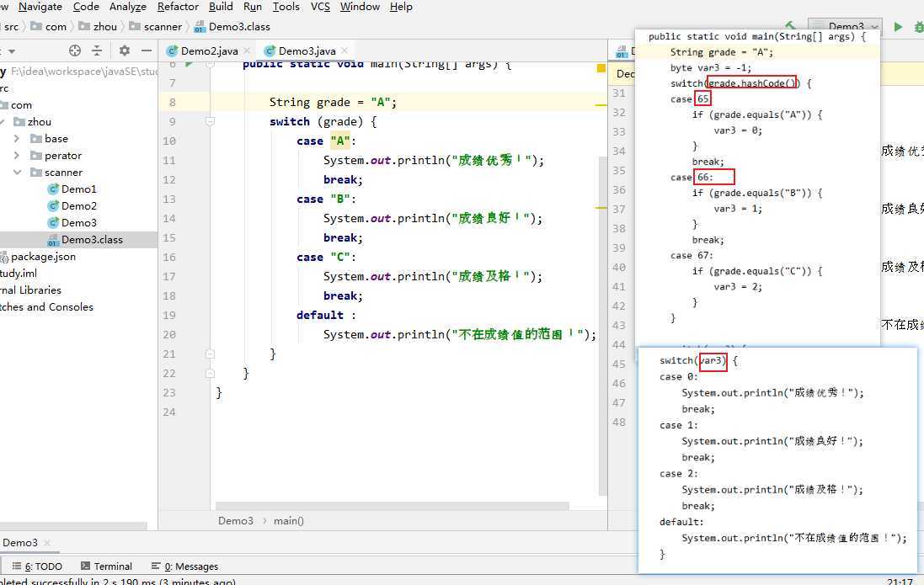Screen dimensions: 924x585
Task: Open the Project view dropdown arrow
Action: pos(12,51)
